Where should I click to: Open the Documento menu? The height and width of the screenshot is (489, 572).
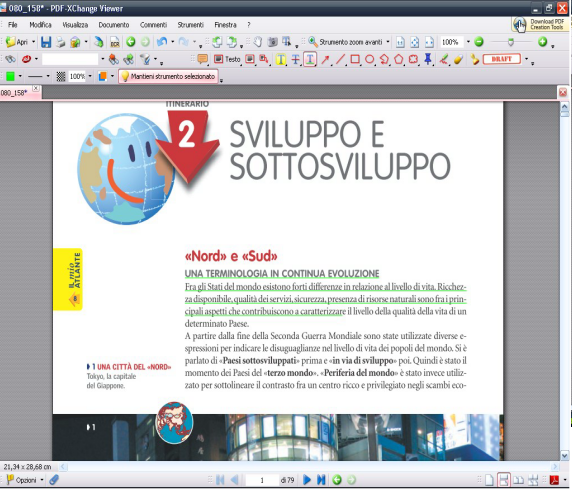tap(114, 25)
